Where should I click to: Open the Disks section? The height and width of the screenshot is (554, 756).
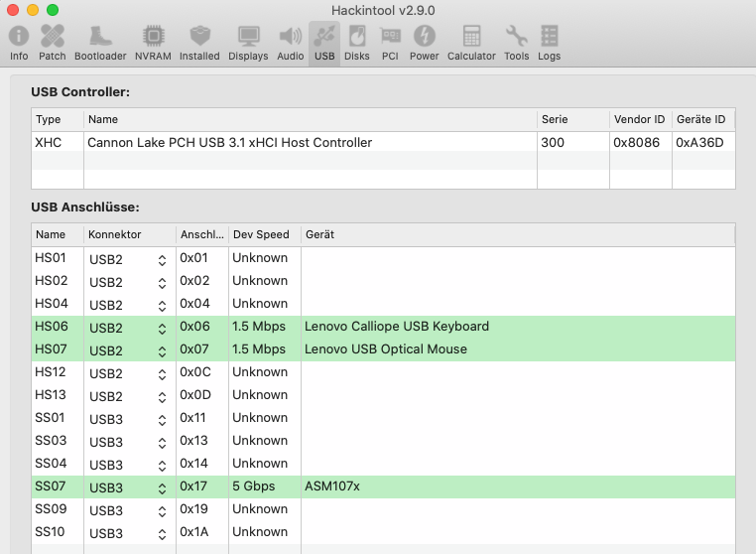[357, 43]
